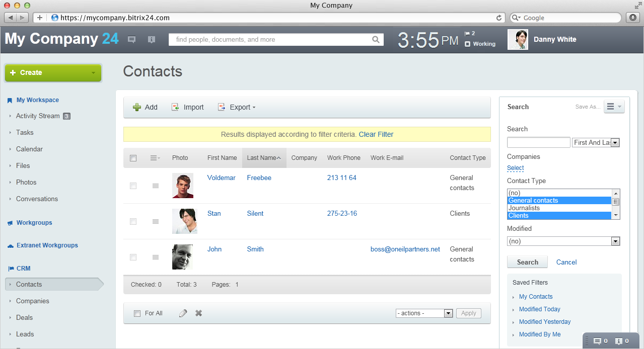Viewport: 644px width, 349px height.
Task: Click the Search text input in the filter panel
Action: tap(539, 142)
